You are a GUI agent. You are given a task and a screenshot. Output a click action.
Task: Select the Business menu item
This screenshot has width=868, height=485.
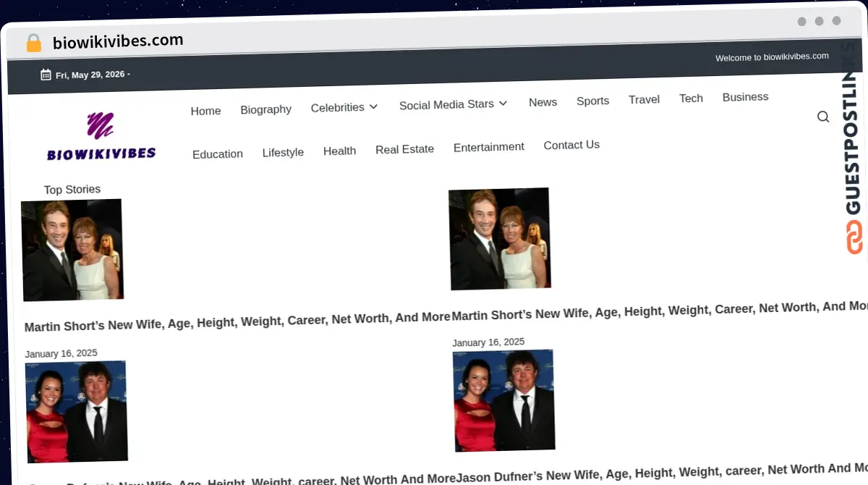tap(745, 96)
